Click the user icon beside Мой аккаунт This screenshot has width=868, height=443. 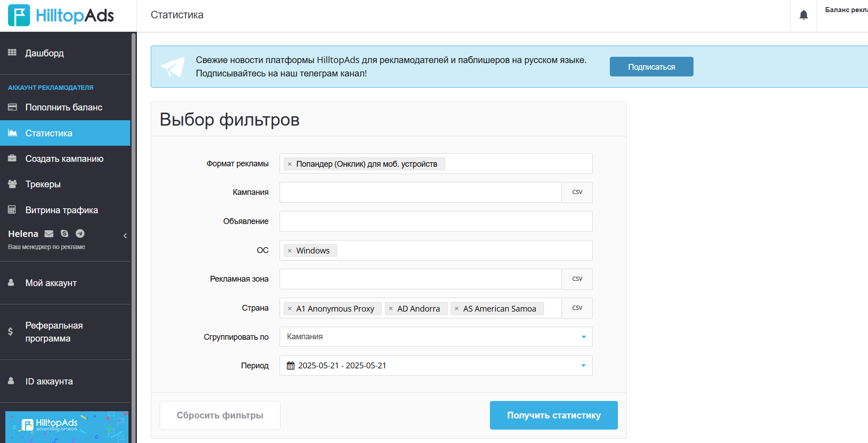[11, 283]
